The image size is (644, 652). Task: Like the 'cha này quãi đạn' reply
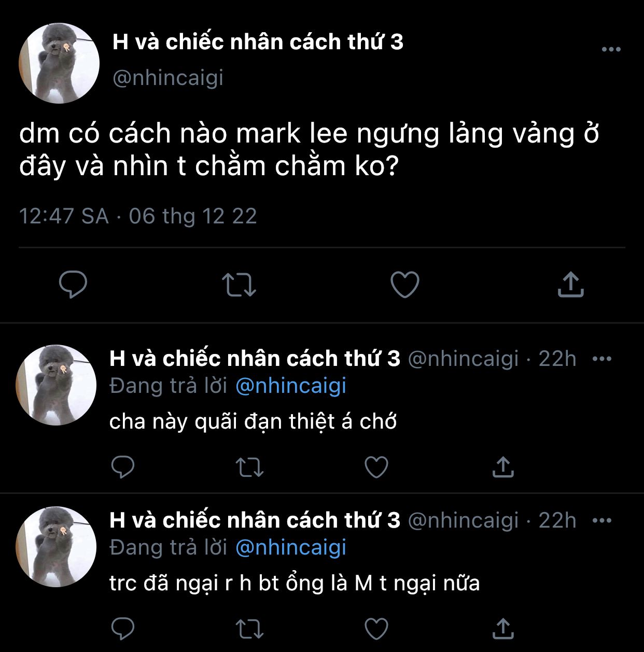pyautogui.click(x=376, y=467)
